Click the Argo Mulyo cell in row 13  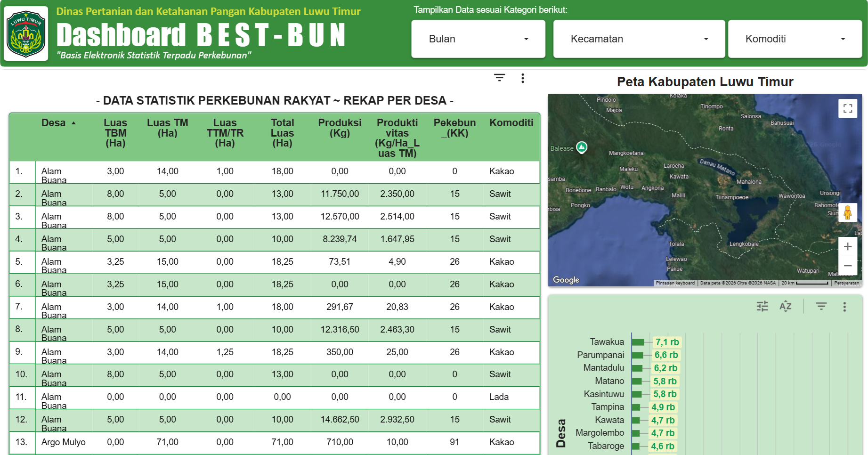(64, 442)
